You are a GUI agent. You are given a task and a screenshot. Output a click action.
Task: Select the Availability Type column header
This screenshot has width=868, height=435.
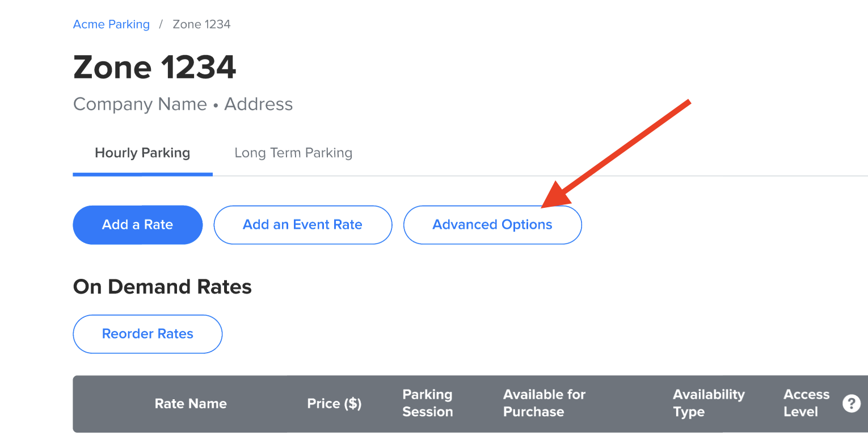(709, 403)
